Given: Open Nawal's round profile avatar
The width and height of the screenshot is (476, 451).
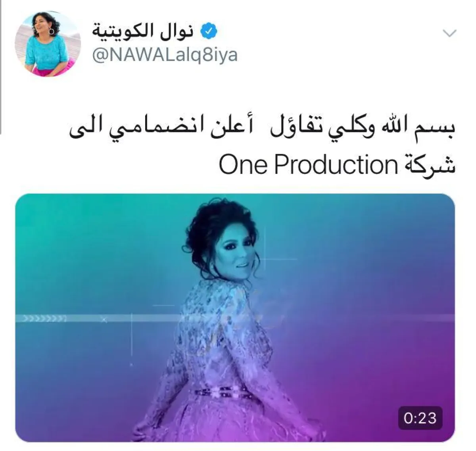Looking at the screenshot, I should [48, 44].
